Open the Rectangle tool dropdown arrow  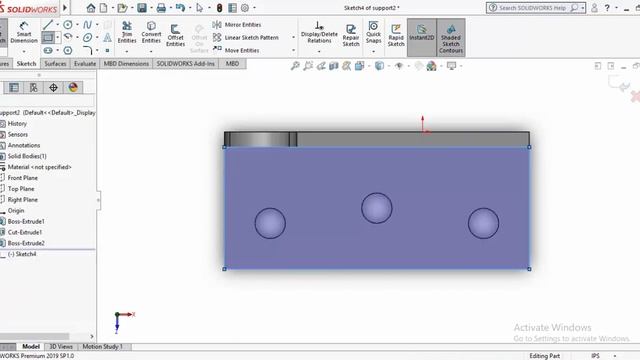pos(58,38)
